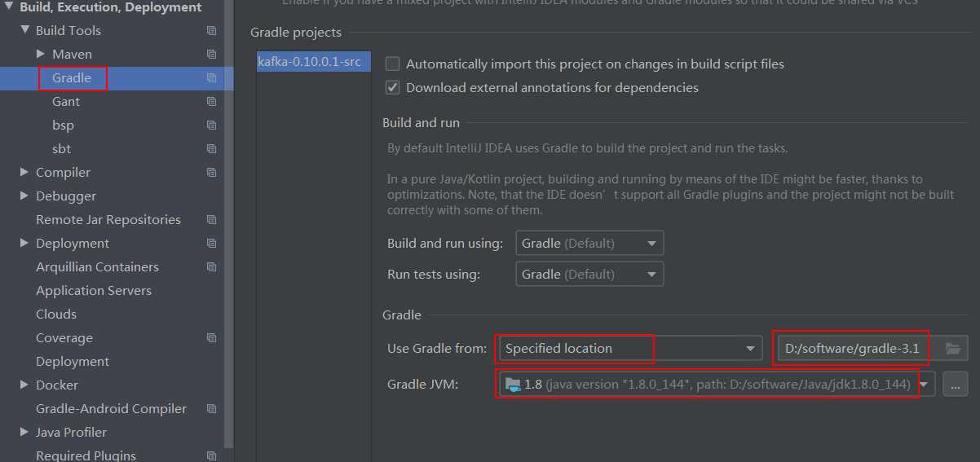Viewport: 980px width, 462px height.
Task: Expand the Maven tree node
Action: point(41,55)
